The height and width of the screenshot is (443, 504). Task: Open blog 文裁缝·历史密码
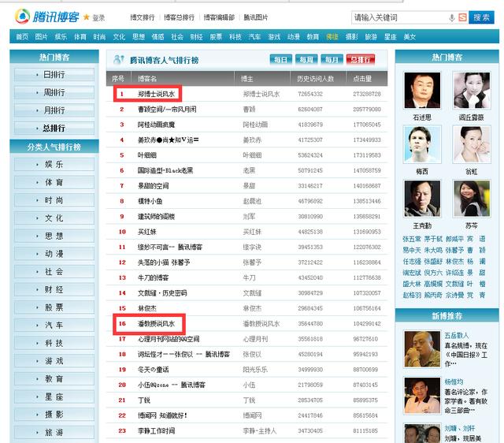click(162, 293)
